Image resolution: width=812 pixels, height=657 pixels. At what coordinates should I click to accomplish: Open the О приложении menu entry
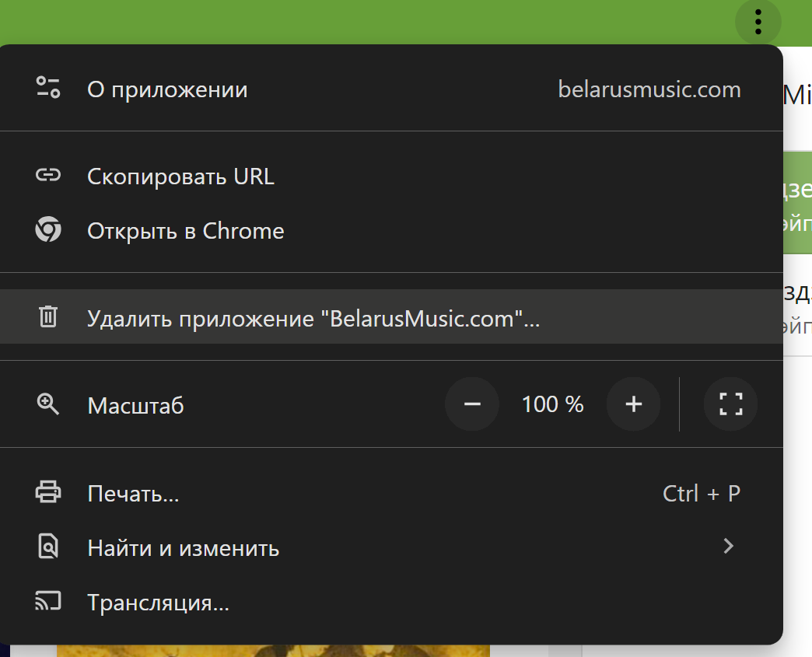(167, 89)
